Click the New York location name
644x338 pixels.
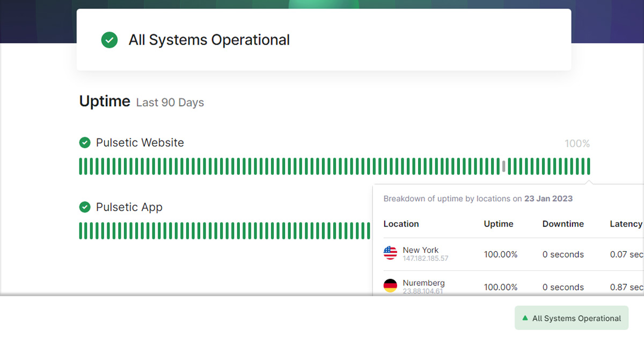[421, 250]
